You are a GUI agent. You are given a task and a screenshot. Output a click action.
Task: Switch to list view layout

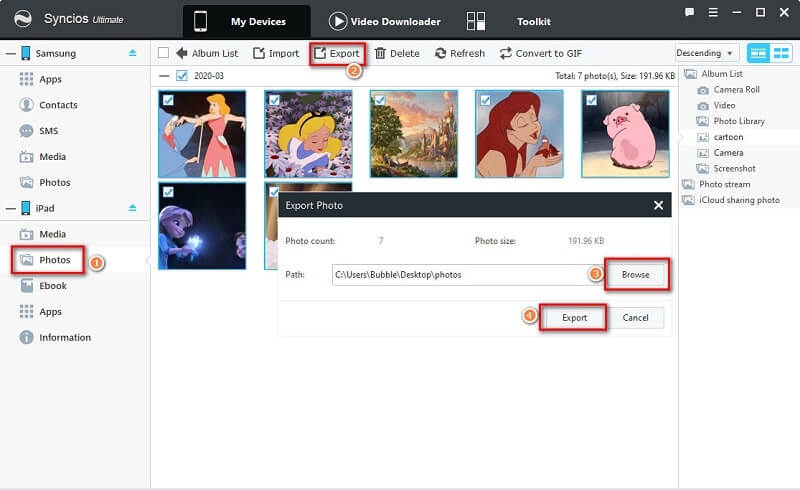pos(758,53)
